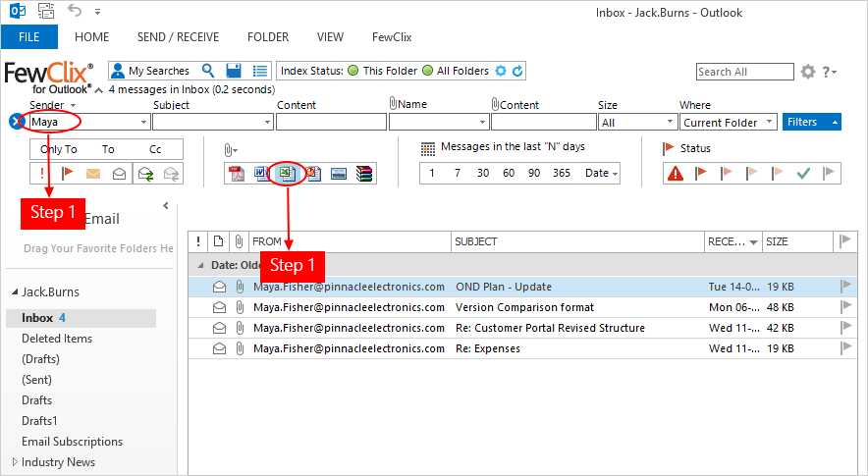Open the Subject field dropdown arrow
868x476 pixels.
click(x=268, y=122)
